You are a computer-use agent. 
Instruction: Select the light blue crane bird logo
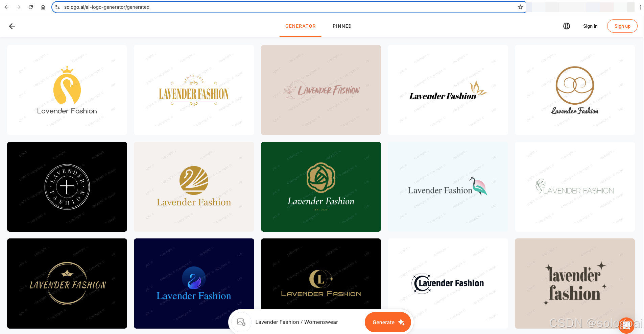448,187
